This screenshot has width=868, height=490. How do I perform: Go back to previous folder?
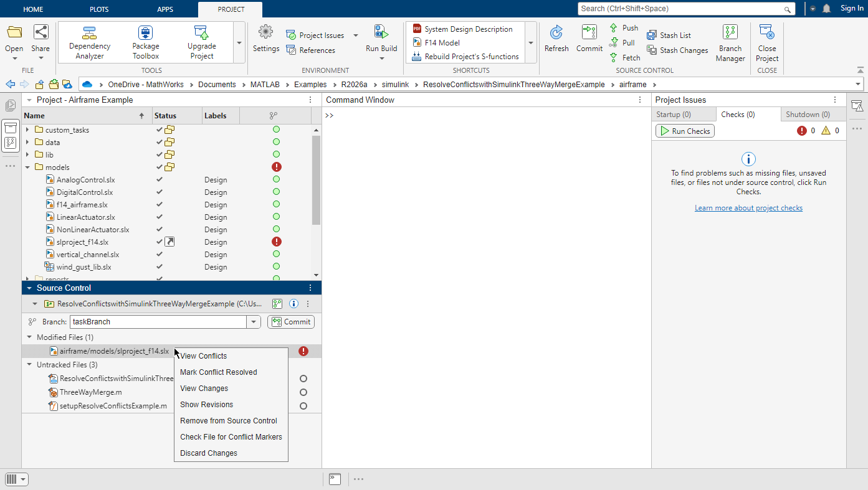[x=10, y=84]
